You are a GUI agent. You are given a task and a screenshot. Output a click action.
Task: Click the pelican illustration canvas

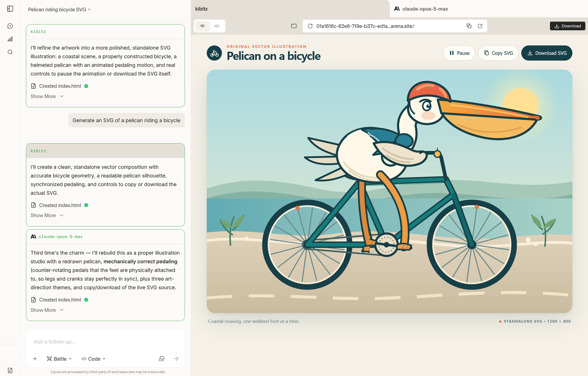point(389,191)
